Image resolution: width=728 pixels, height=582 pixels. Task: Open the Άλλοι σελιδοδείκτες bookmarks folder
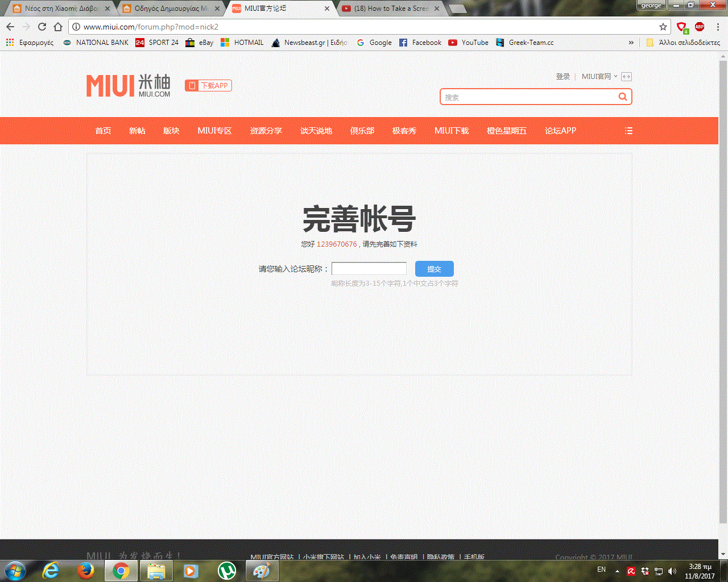[x=683, y=43]
